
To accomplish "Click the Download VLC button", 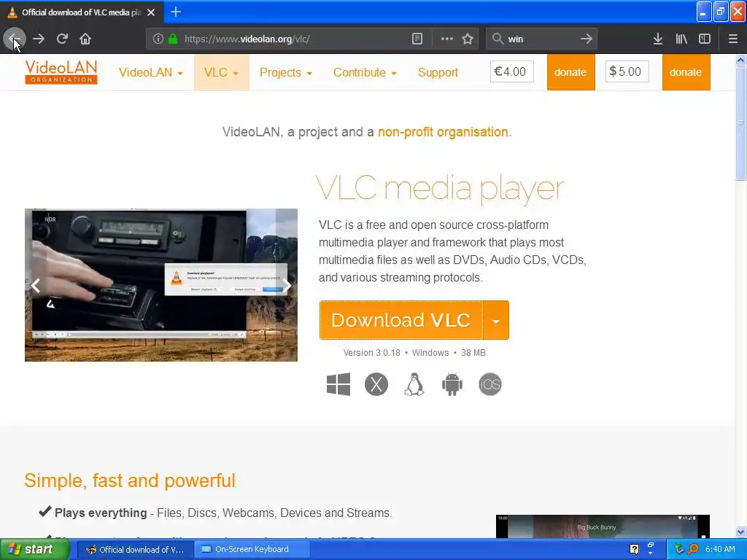I will (x=401, y=321).
